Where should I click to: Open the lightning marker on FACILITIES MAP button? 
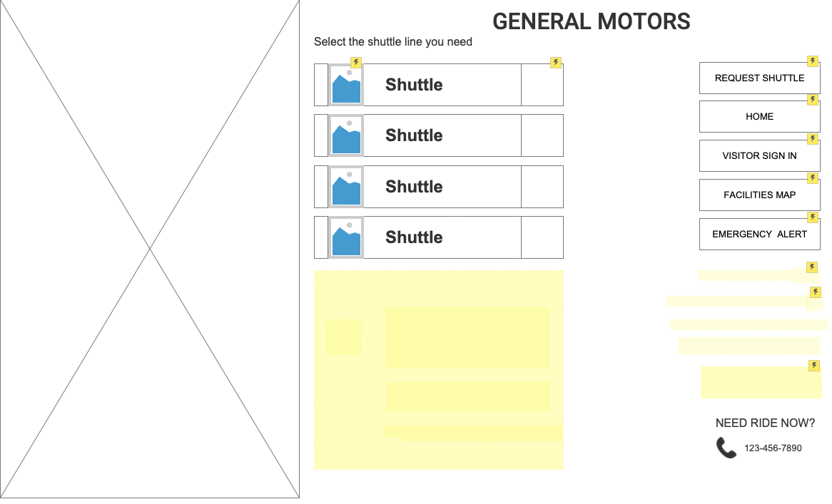812,178
